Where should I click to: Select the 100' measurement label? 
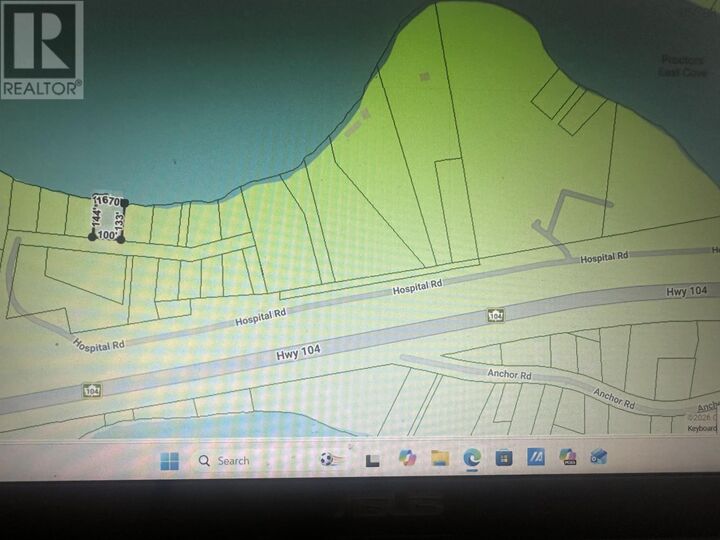click(107, 235)
